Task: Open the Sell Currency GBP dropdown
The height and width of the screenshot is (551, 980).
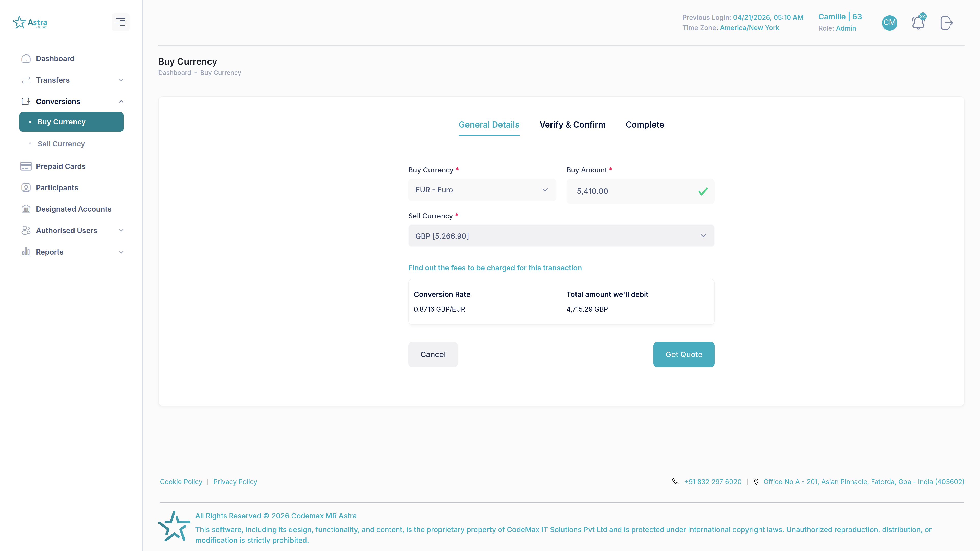Action: [561, 236]
